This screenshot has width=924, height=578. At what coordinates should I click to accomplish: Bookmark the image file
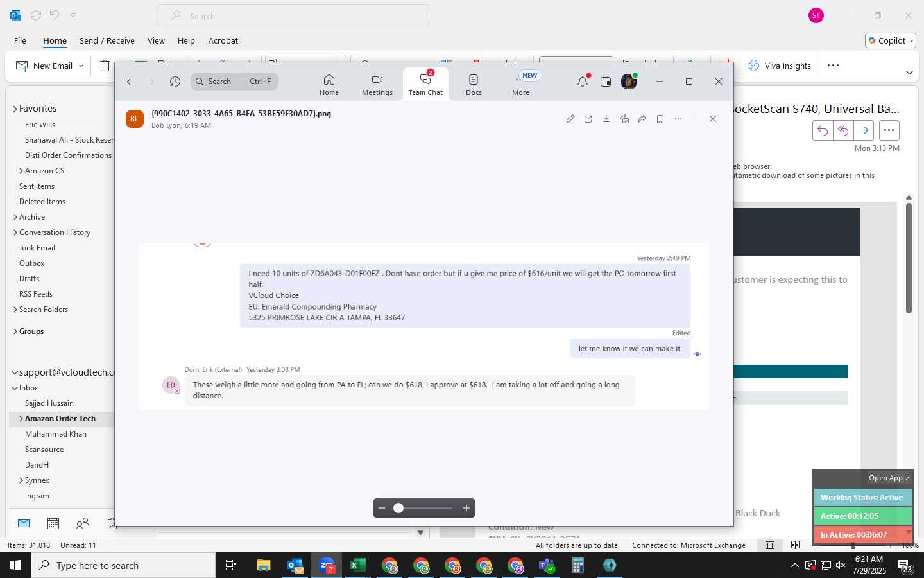(660, 119)
